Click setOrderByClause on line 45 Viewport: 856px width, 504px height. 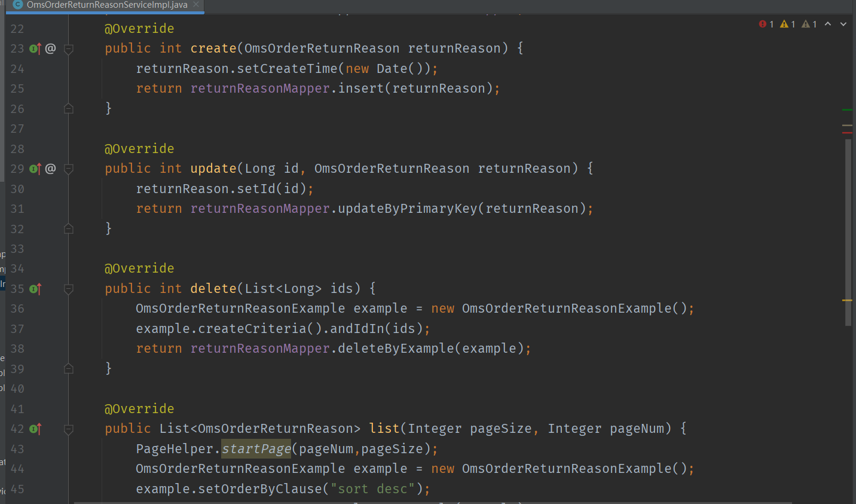[260, 489]
